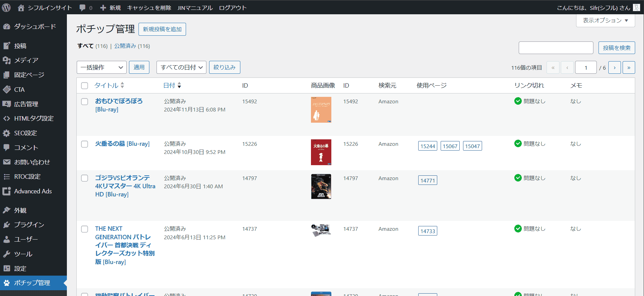This screenshot has width=644, height=296.
Task: Click the 広告管理 icon in sidebar
Action: (6, 104)
